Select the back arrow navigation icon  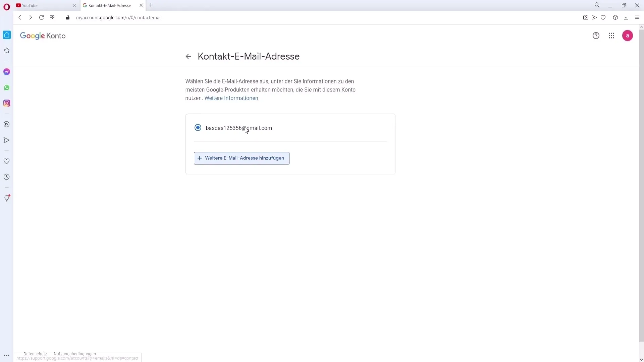click(x=188, y=56)
